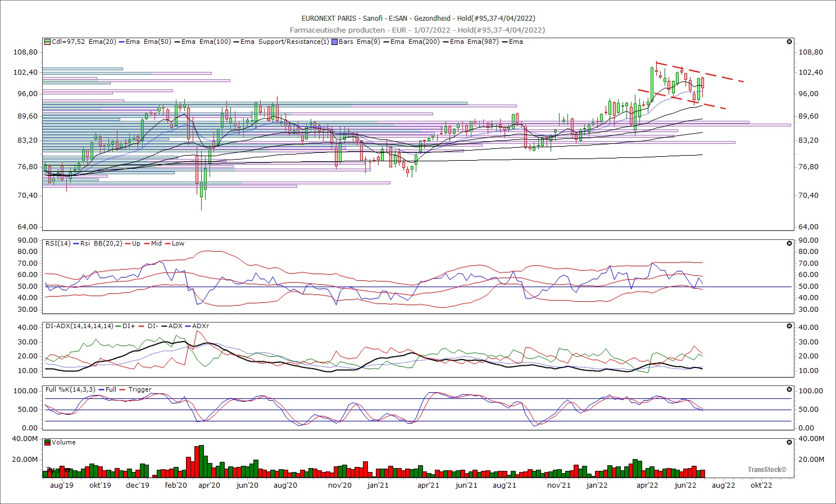The width and height of the screenshot is (836, 504).
Task: Select the Cdl=97,52 legend entry
Action: [69, 42]
